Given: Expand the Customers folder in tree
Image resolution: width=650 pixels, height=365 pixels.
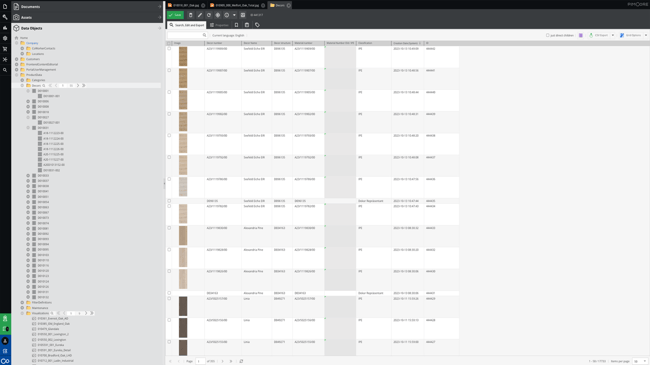Looking at the screenshot, I should [17, 59].
